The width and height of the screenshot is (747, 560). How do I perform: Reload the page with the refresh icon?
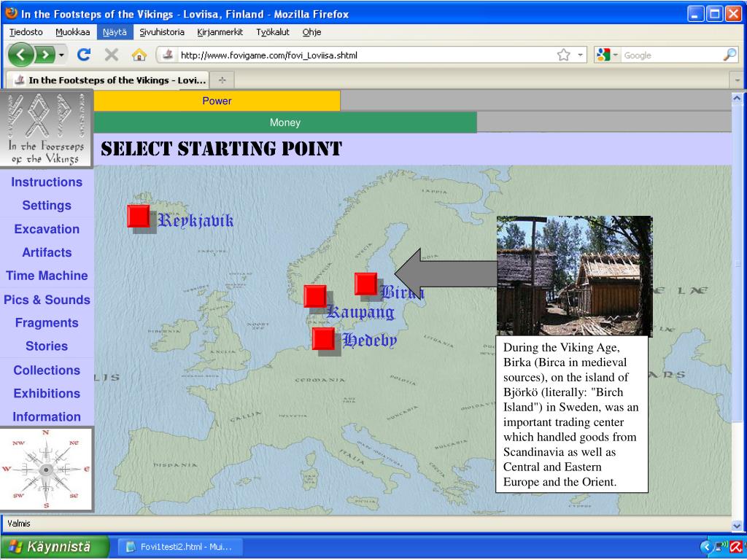coord(84,55)
